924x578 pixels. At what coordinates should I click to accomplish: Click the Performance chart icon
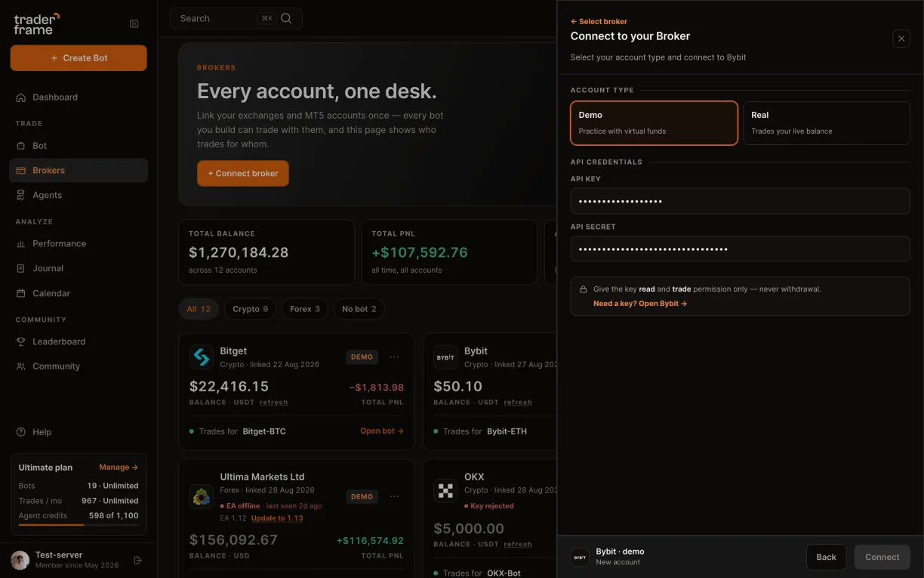click(x=21, y=243)
